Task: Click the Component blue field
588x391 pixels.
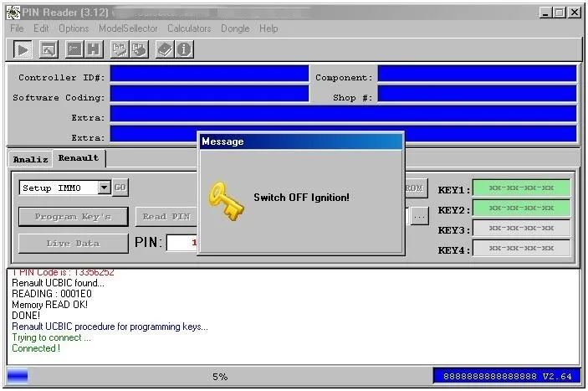Action: coord(477,74)
